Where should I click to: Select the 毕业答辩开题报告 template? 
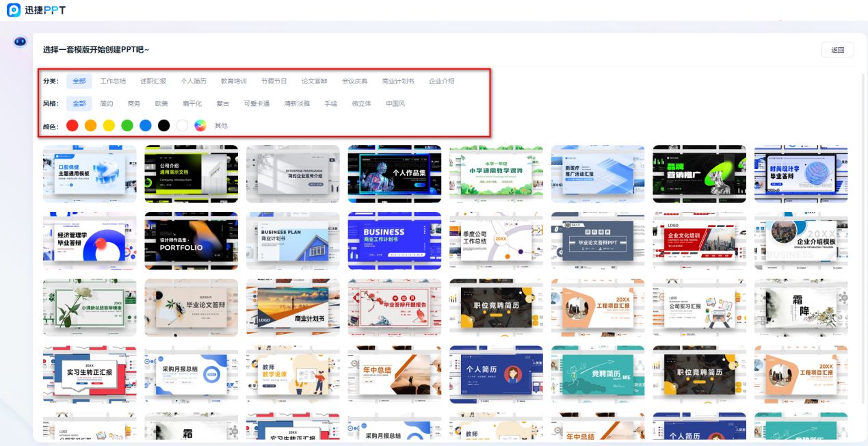pyautogui.click(x=395, y=307)
